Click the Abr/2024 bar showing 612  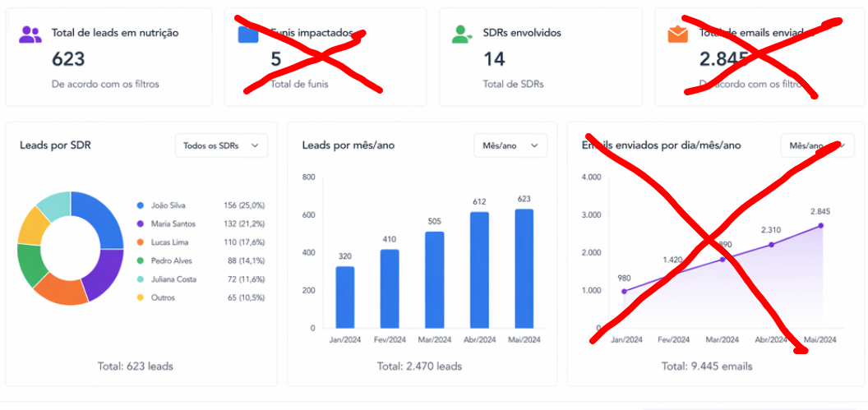click(x=479, y=270)
